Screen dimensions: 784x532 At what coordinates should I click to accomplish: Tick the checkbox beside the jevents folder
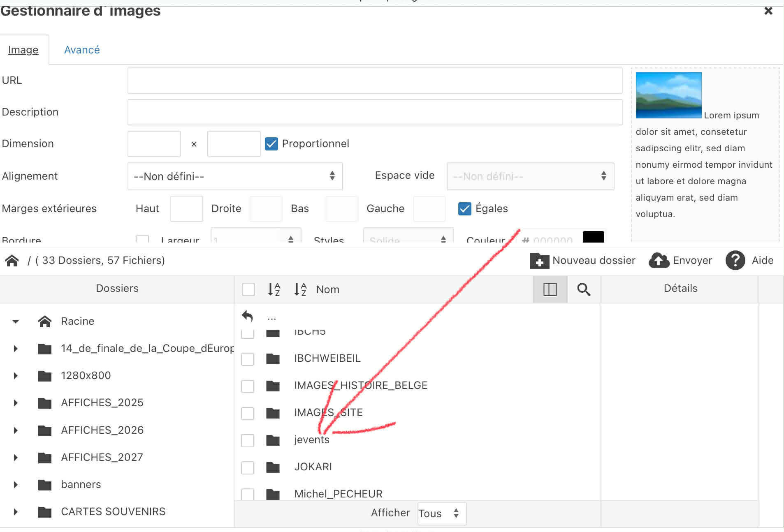(x=248, y=440)
